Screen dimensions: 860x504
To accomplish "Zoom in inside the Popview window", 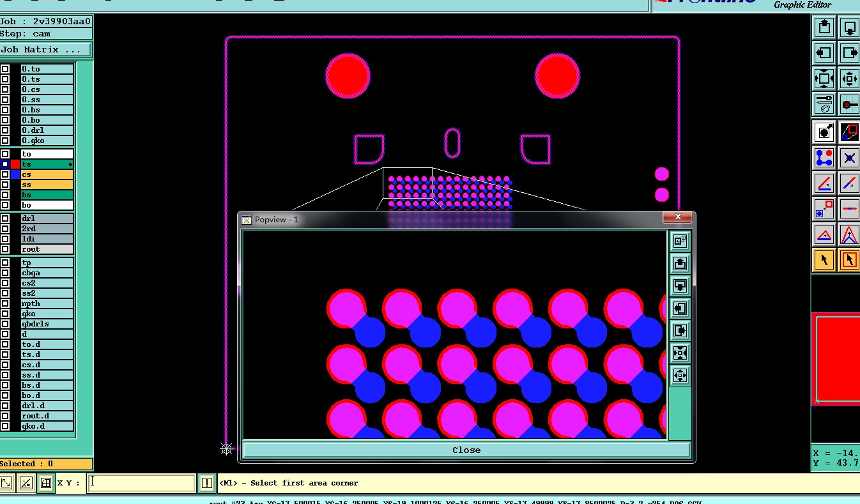I will [x=680, y=353].
